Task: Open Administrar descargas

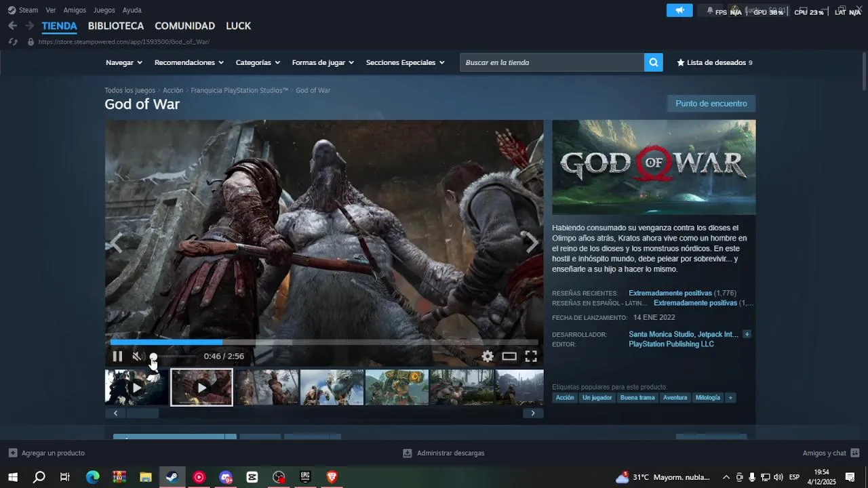Action: [444, 453]
